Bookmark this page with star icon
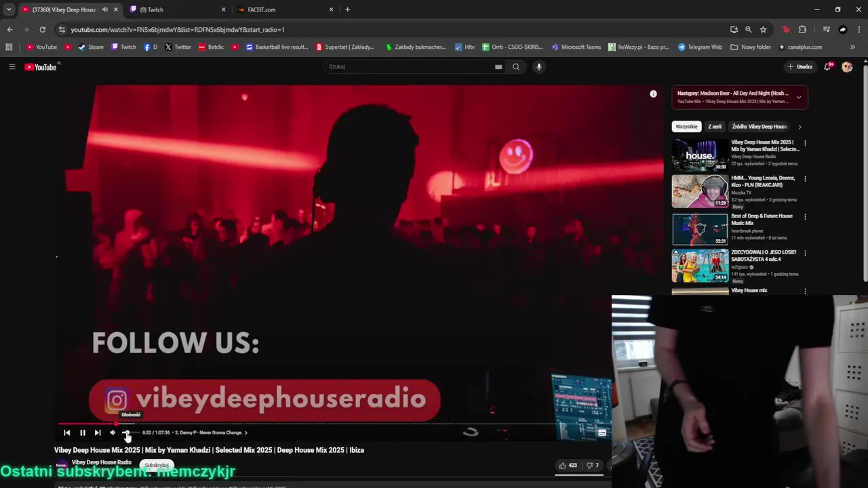Screen dimensions: 868x488 [763, 30]
